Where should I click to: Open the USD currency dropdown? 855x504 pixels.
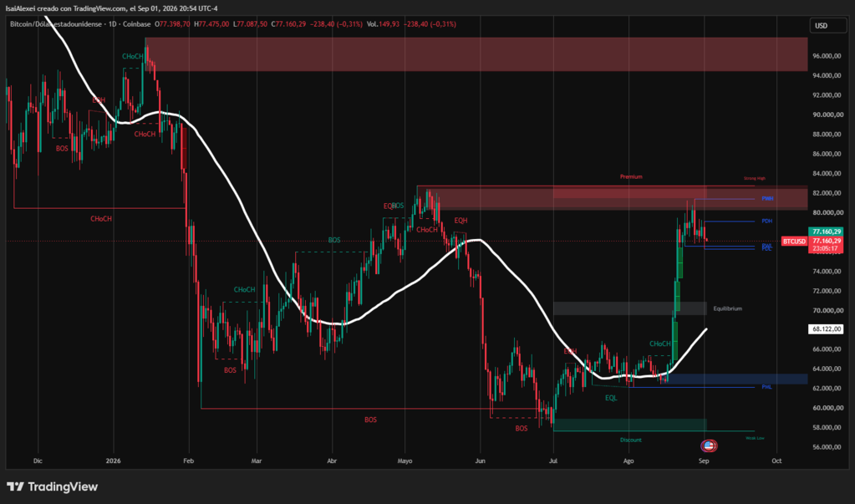point(827,26)
